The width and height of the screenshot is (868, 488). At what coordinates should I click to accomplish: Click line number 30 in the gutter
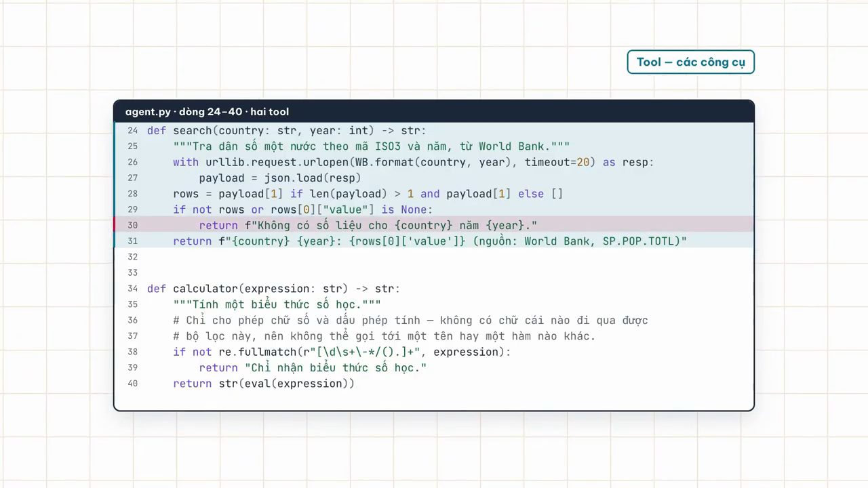(132, 226)
